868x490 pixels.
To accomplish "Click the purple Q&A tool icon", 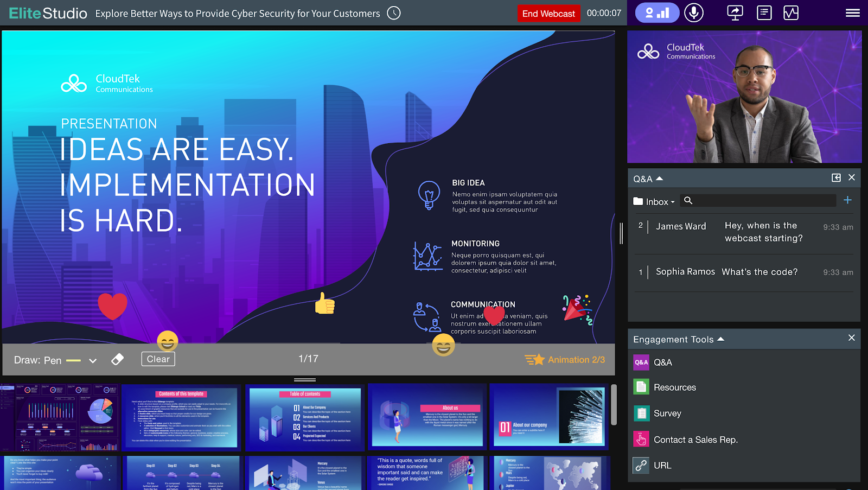I will [x=641, y=362].
